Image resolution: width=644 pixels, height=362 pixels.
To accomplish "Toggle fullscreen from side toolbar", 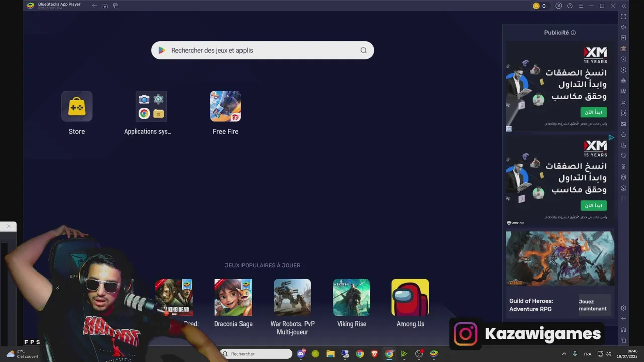I will (x=623, y=17).
